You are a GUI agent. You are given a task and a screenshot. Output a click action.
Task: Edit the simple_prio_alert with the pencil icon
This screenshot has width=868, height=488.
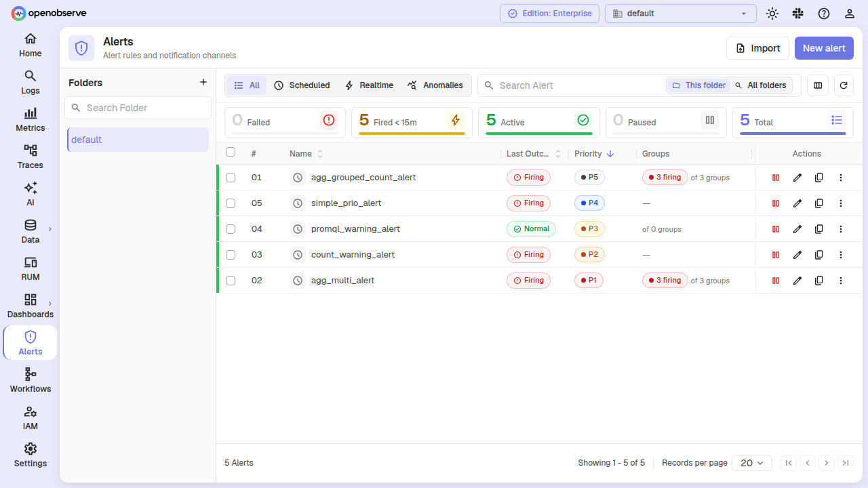(797, 203)
